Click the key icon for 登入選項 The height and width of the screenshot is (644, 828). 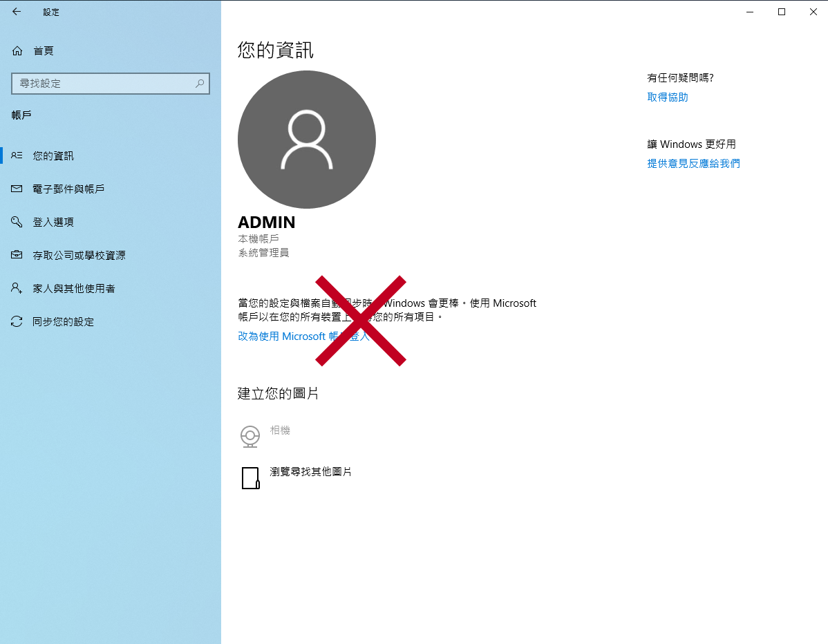(17, 222)
